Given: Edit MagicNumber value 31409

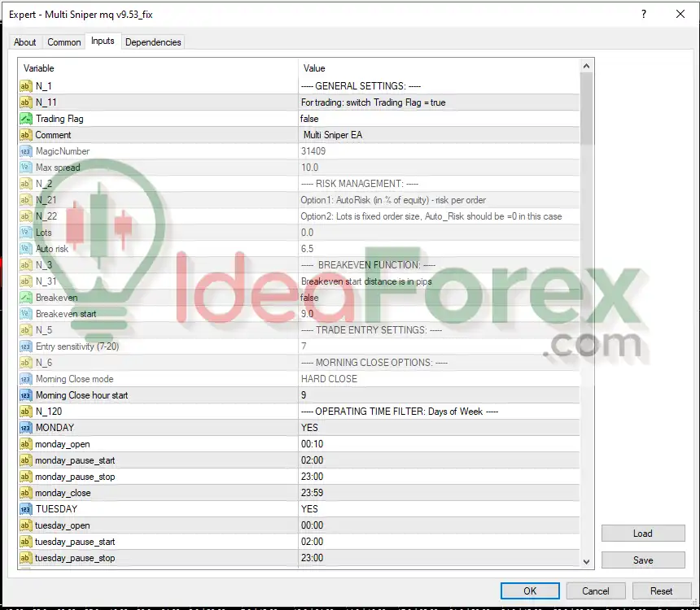Looking at the screenshot, I should (x=439, y=151).
